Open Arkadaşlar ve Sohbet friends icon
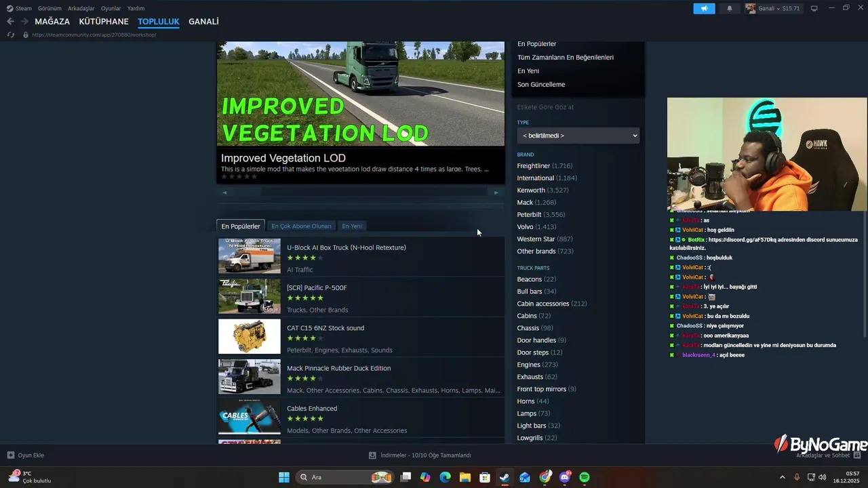Image resolution: width=868 pixels, height=488 pixels. (857, 455)
